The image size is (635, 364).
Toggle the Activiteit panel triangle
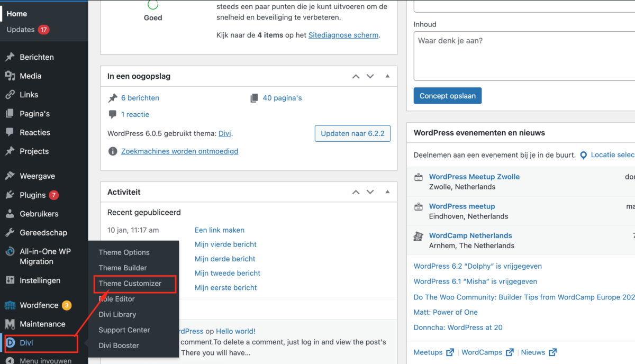coord(387,192)
